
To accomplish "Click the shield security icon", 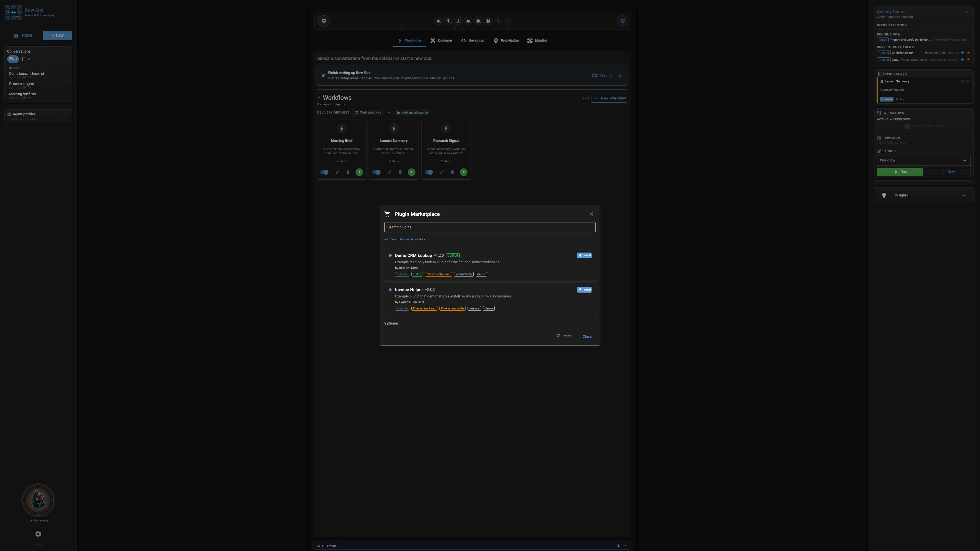I will click(623, 21).
